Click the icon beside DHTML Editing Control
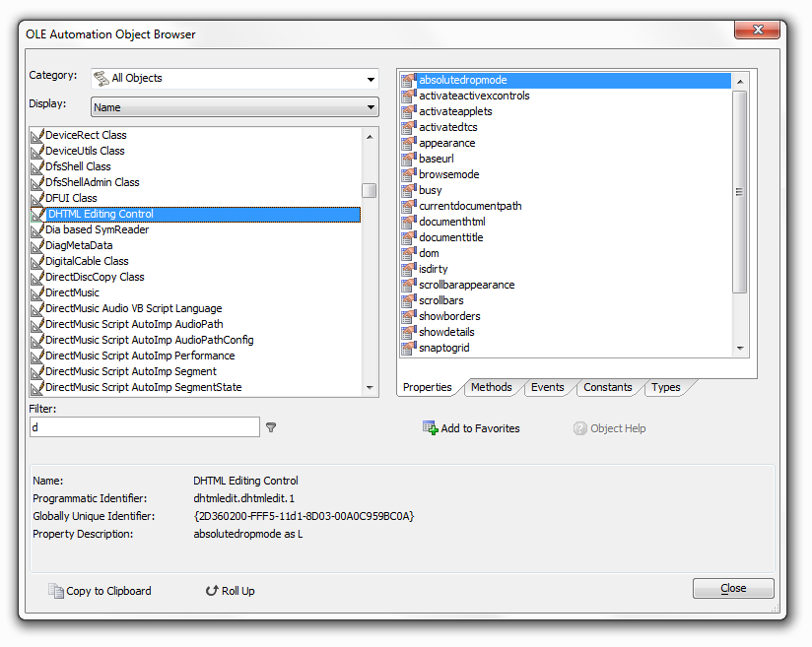Screen dimensions: 812x647 coord(37,215)
